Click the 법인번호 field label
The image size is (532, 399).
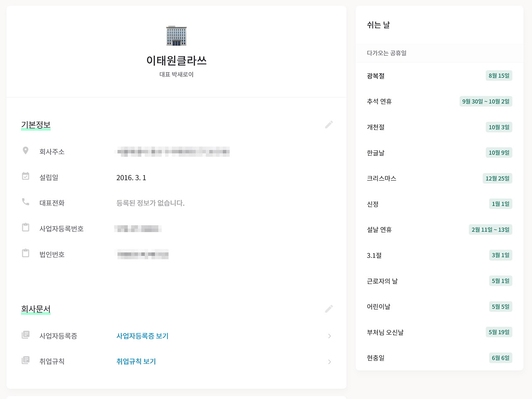coord(52,255)
